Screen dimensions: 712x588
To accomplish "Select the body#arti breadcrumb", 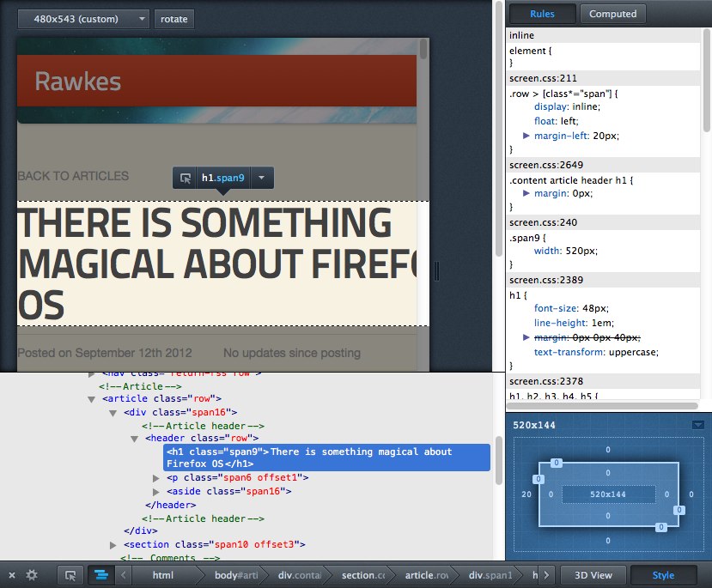I will point(236,575).
